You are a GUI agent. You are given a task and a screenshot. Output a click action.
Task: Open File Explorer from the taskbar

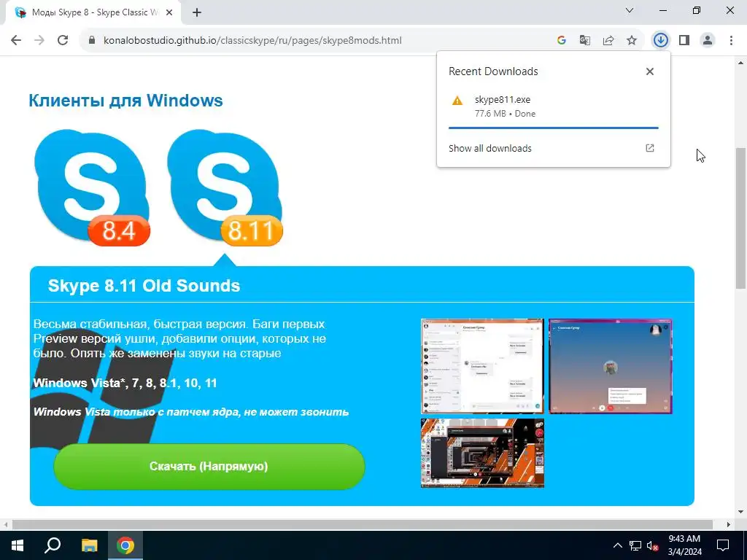(x=89, y=545)
